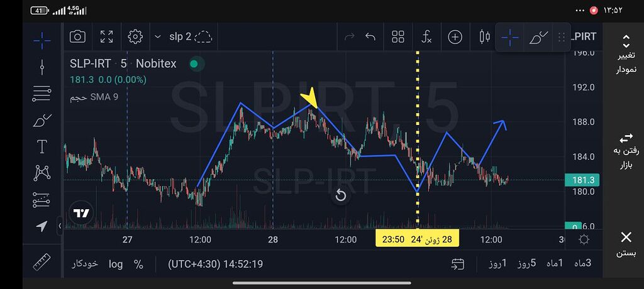644x289 pixels.
Task: Select the 3-month range tab
Action: pyautogui.click(x=583, y=264)
